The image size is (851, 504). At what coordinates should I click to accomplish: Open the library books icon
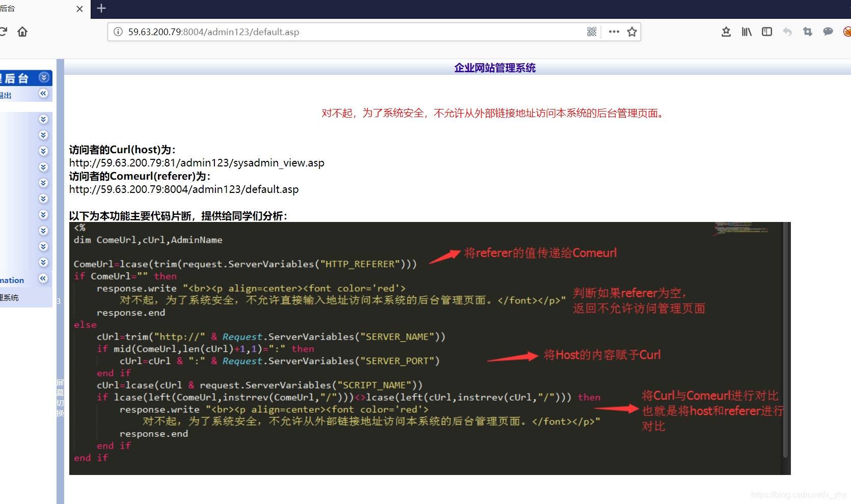click(x=747, y=32)
